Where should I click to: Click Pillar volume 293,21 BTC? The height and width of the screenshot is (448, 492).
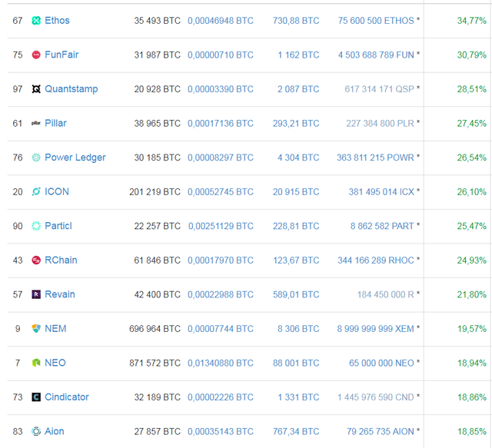(x=296, y=123)
